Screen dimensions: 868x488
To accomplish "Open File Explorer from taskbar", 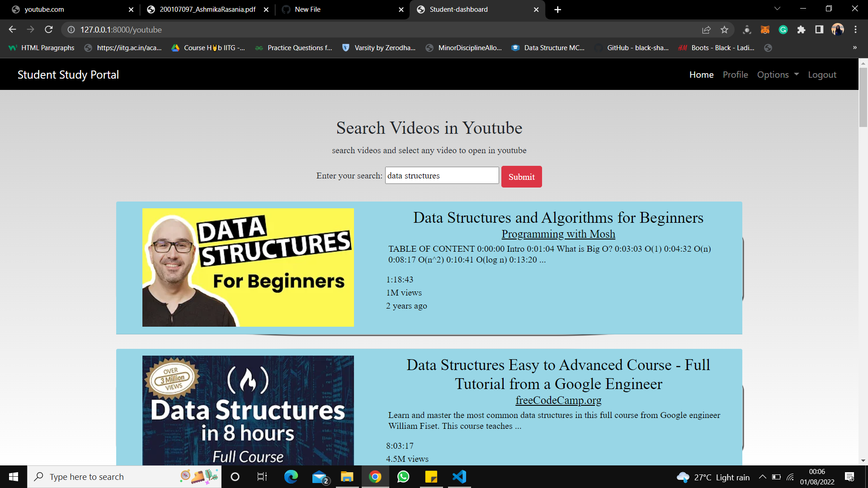I will click(347, 477).
